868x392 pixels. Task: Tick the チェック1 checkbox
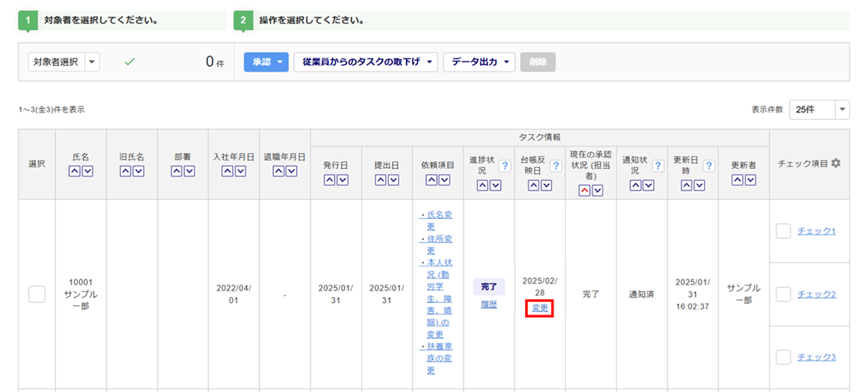(783, 231)
